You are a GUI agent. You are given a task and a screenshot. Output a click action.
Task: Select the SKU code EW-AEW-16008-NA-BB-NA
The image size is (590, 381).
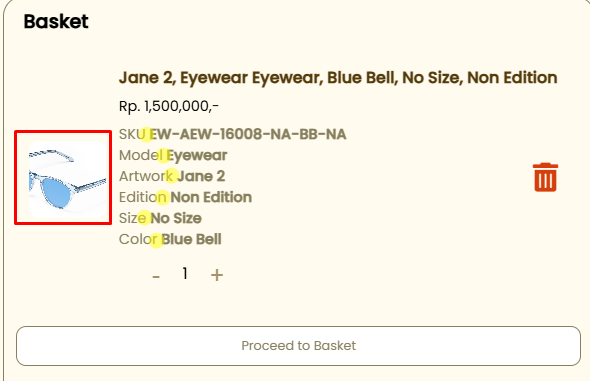248,134
